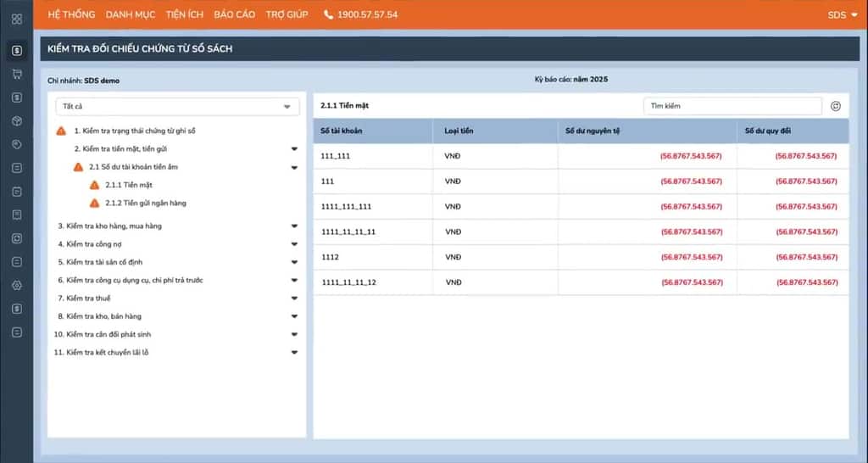868x463 pixels.
Task: Expand arrow for 6. Kiểm tra công cụ dụng cụ
Action: tap(294, 280)
